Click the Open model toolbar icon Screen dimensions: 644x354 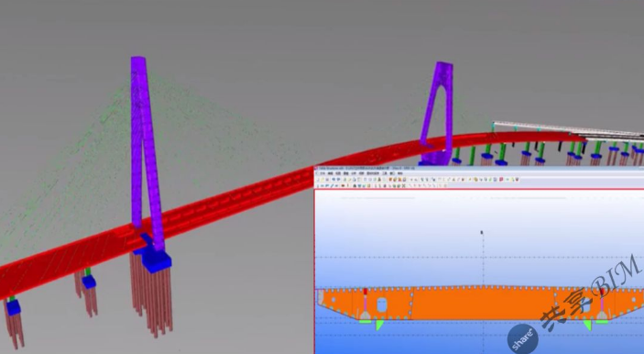(x=322, y=179)
